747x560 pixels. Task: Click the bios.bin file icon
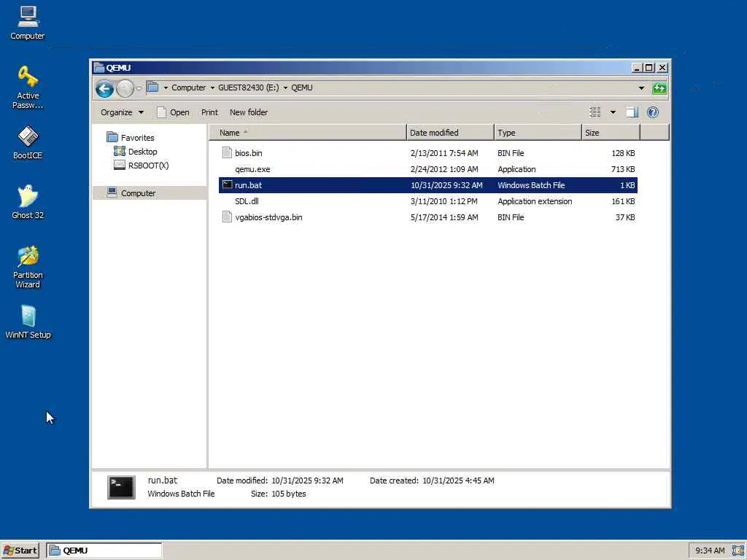tap(228, 153)
